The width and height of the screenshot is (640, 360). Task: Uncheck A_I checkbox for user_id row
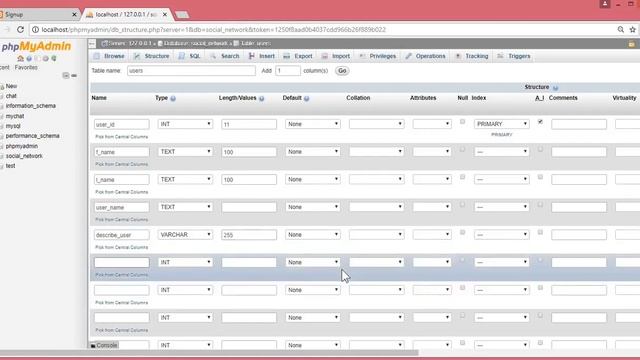coord(540,122)
